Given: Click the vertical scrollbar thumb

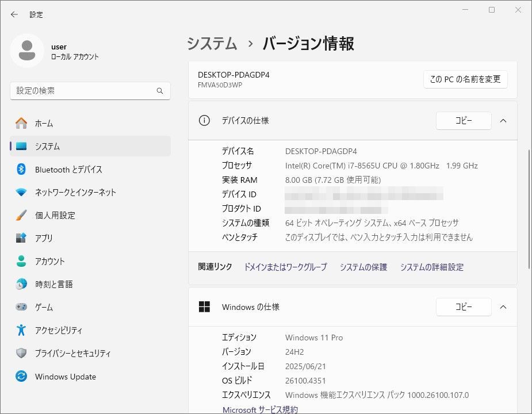Looking at the screenshot, I should [x=529, y=209].
